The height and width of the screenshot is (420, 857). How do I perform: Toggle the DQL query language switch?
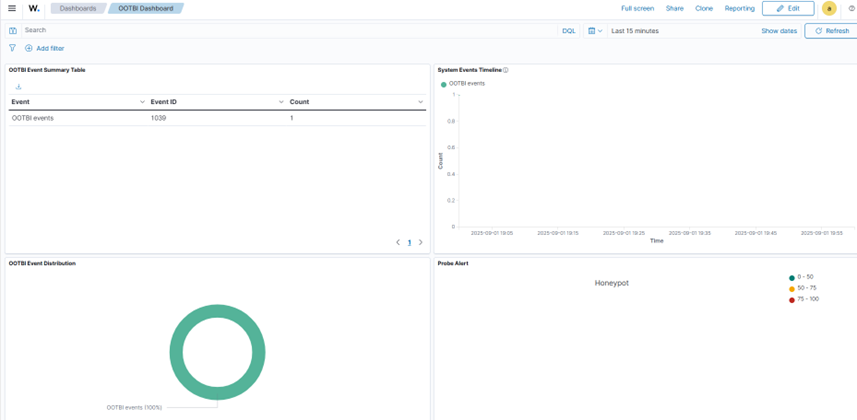click(568, 31)
